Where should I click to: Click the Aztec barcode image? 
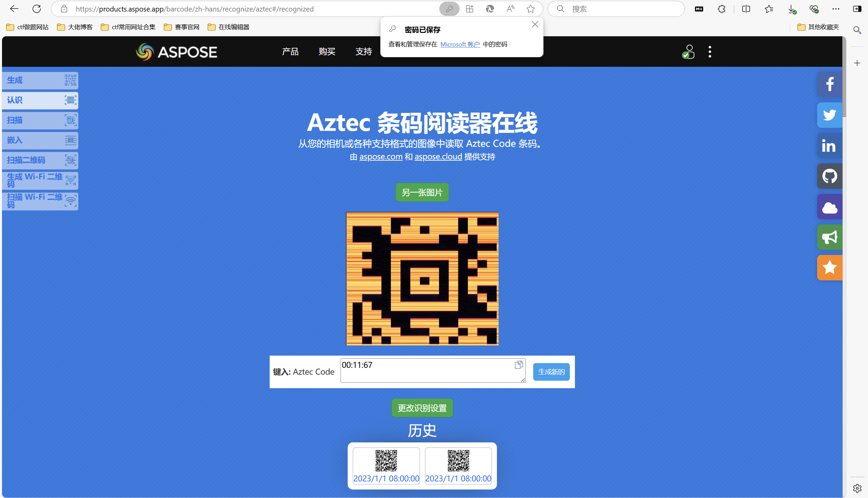point(422,279)
